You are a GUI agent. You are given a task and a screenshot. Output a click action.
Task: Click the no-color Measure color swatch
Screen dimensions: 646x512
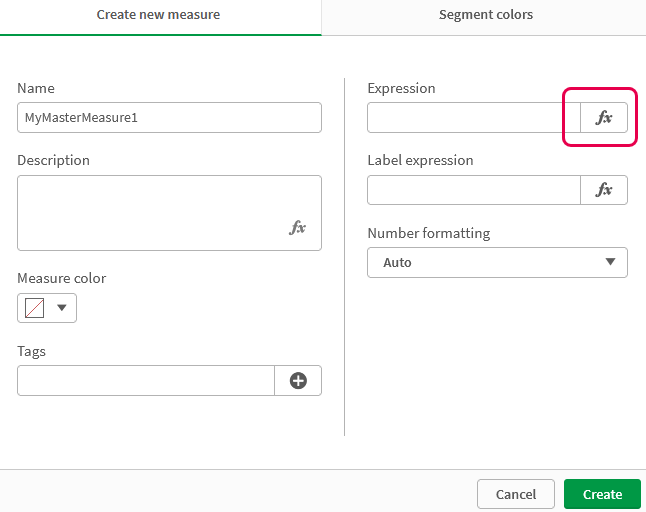coord(35,308)
